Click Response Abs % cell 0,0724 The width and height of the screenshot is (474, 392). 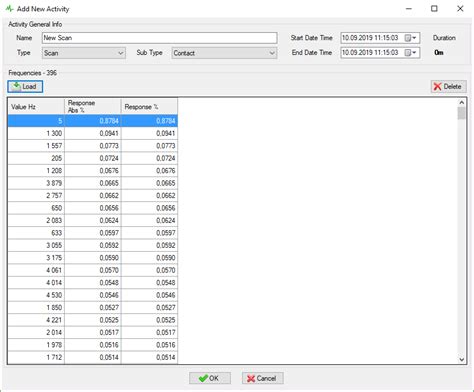coord(93,158)
